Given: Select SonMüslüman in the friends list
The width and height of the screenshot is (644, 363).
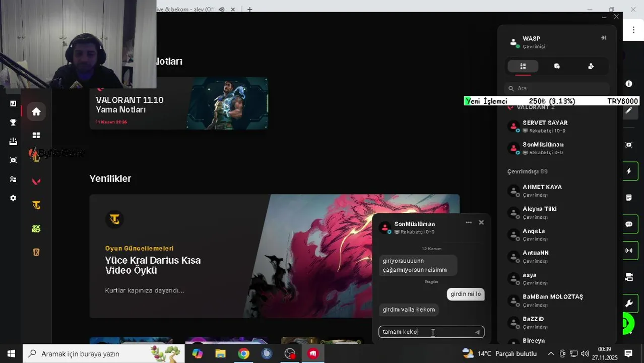Looking at the screenshot, I should (x=557, y=148).
